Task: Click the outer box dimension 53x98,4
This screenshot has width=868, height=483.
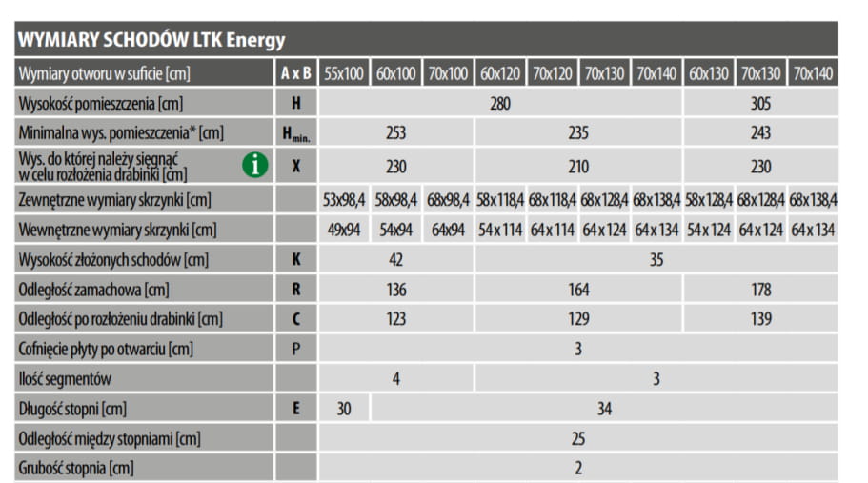Action: click(x=344, y=200)
